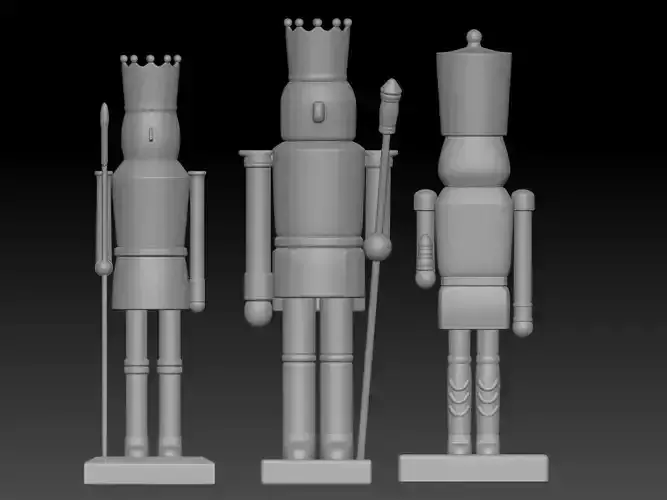Click the middle nutcracker's spiked crown
667x500 pixels.
coord(318,50)
